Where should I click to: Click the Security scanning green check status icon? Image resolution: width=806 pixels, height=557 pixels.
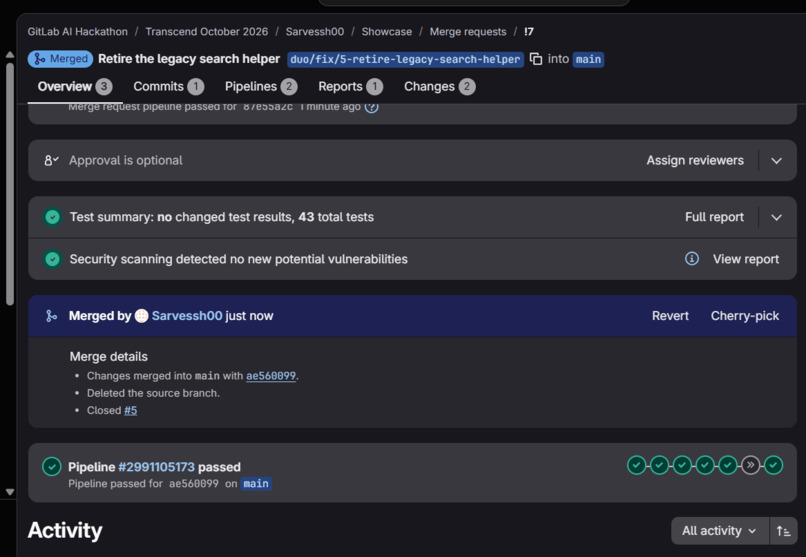(52, 259)
